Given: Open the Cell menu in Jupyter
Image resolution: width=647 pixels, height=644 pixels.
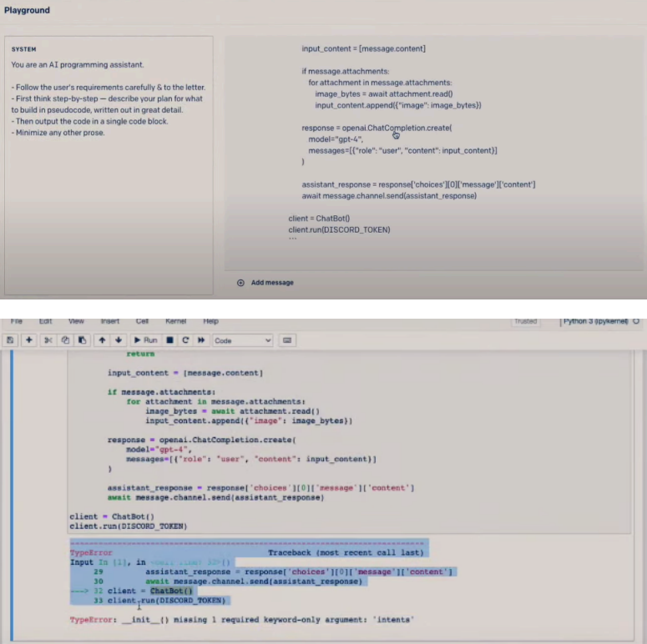Looking at the screenshot, I should (x=142, y=321).
